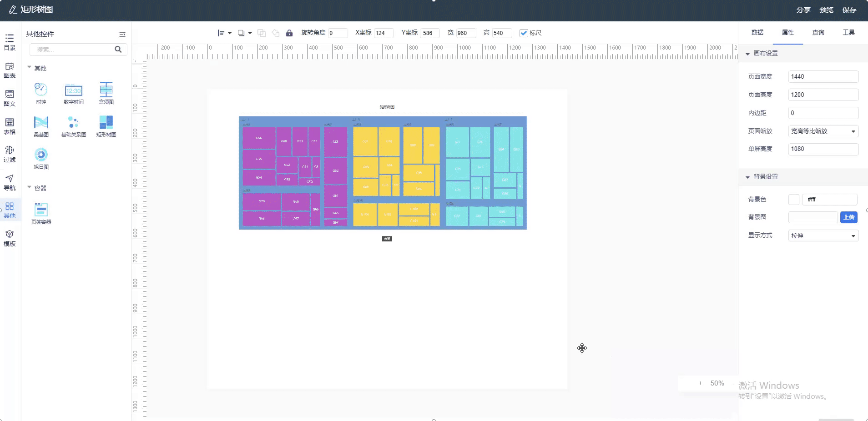Click the group icon in toolbar
Viewport: 868px width, 421px height.
click(262, 33)
